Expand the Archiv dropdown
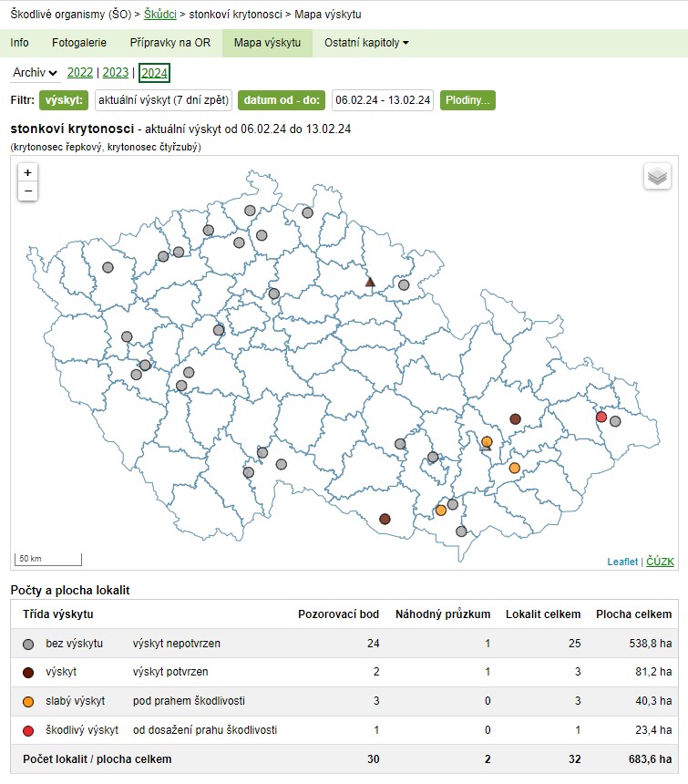 point(35,73)
